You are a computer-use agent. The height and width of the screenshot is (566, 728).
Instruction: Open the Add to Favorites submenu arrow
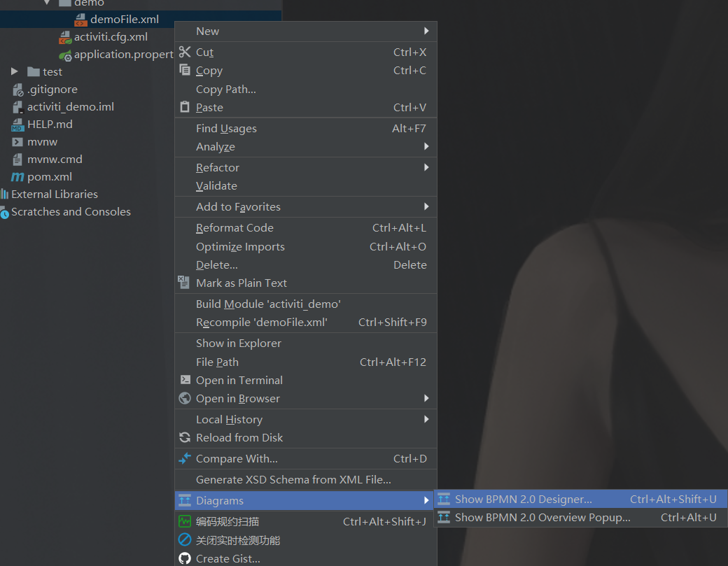pyautogui.click(x=426, y=206)
